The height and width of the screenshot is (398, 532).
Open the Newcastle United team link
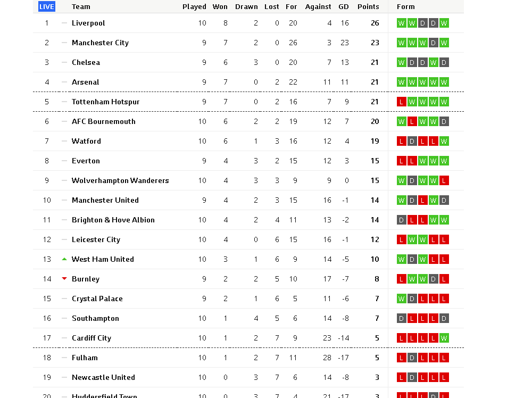[x=103, y=377]
